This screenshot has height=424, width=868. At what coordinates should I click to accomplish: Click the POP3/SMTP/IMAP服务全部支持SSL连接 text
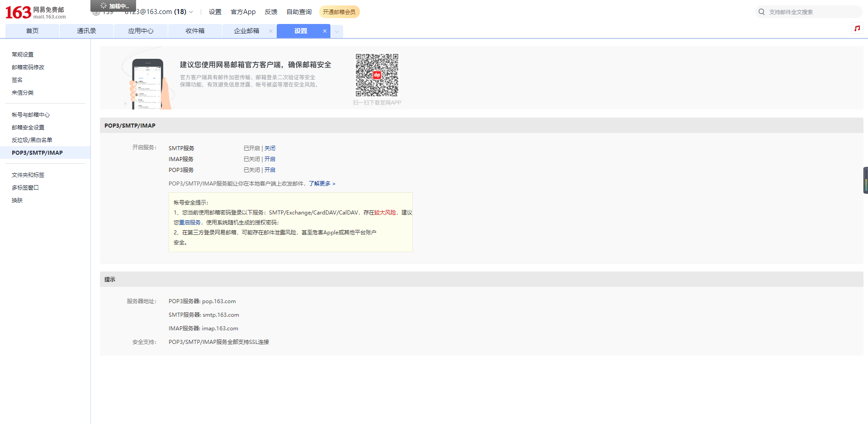coord(219,342)
